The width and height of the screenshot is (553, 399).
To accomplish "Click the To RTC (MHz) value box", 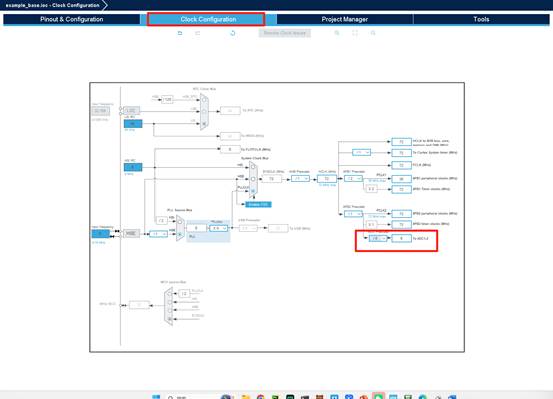I will pyautogui.click(x=230, y=110).
